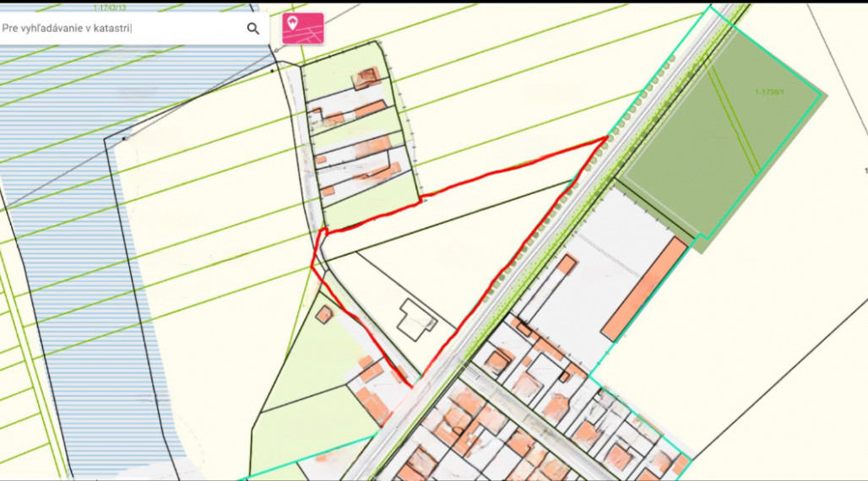
Task: Click the topmost orange house in northern plots
Action: tap(366, 78)
